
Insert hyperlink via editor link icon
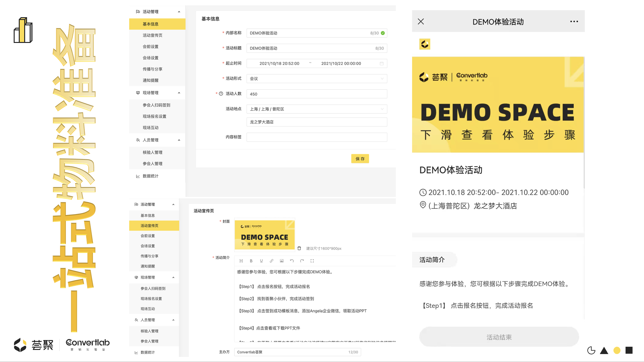coord(271,261)
